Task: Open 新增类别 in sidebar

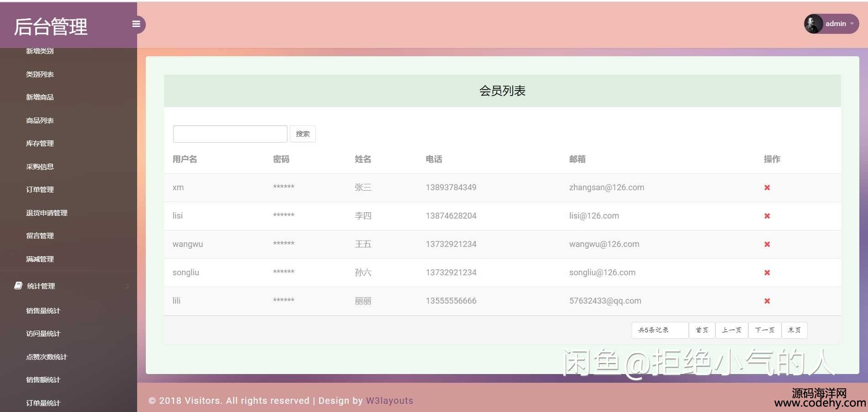Action: click(40, 51)
